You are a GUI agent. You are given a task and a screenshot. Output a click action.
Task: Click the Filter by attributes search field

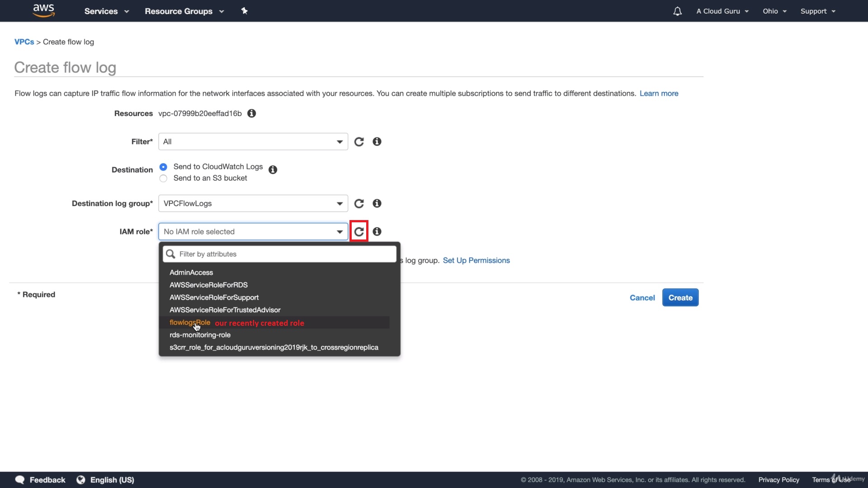click(285, 254)
